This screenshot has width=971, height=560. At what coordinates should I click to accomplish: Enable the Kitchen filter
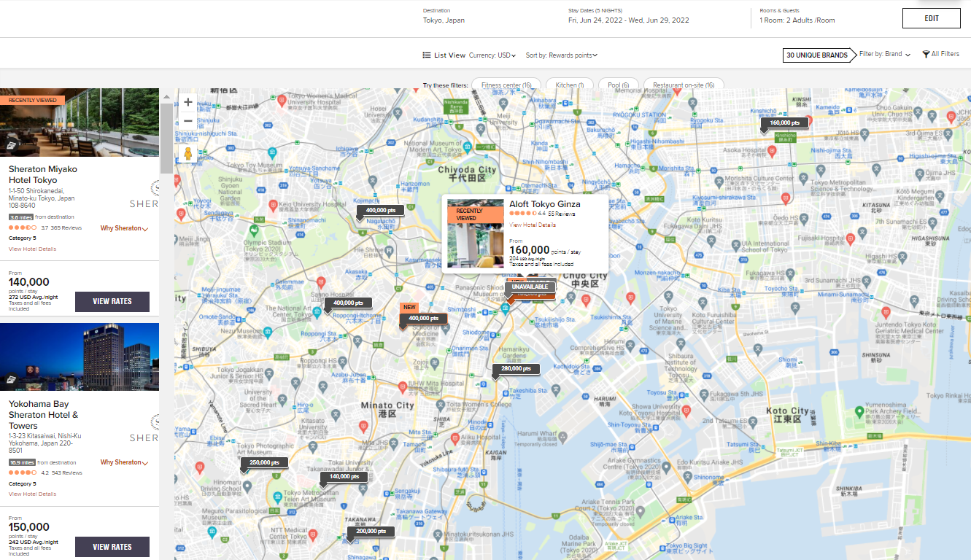[569, 85]
